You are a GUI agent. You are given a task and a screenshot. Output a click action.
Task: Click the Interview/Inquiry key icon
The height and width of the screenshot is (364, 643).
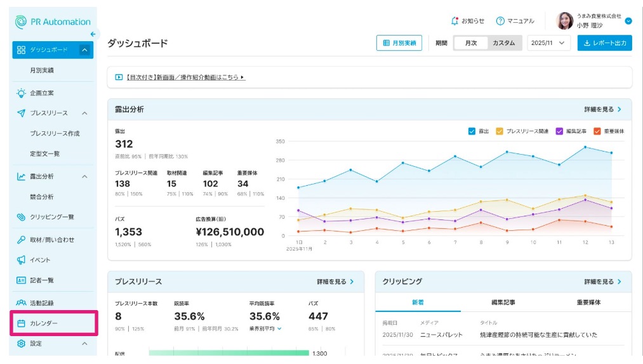point(21,240)
